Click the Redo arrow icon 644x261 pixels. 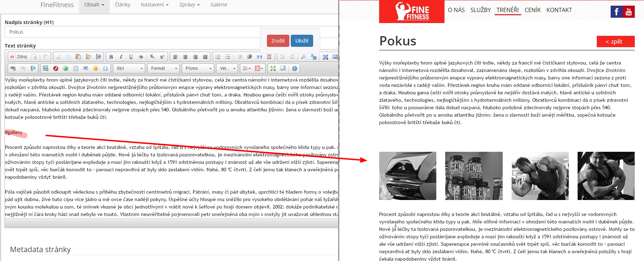(x=292, y=57)
